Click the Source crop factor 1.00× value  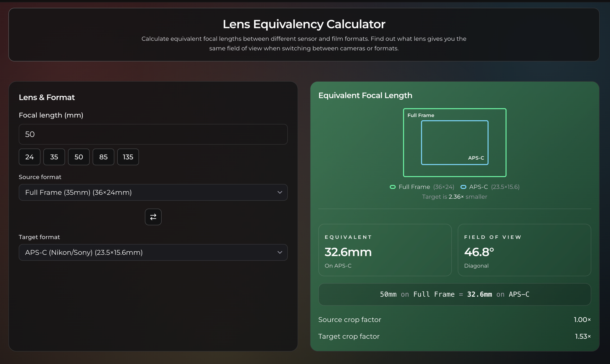(582, 320)
